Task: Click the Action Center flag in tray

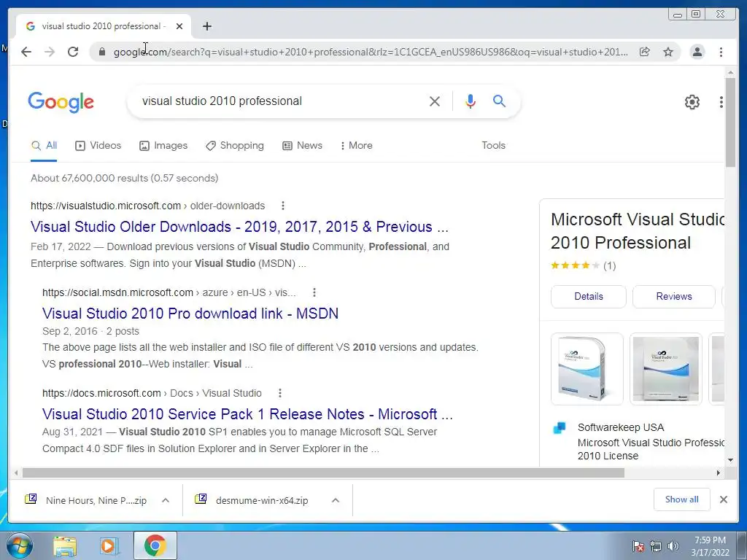Action: (x=638, y=546)
